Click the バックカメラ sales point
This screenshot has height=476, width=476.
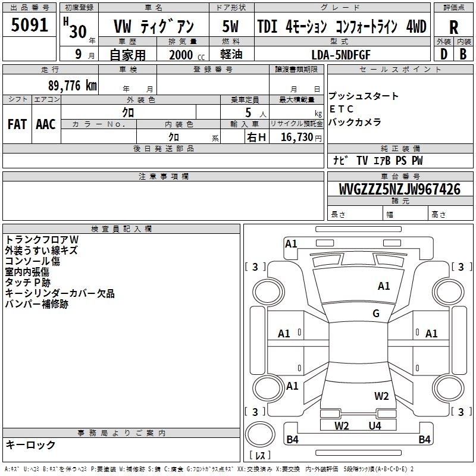355,122
